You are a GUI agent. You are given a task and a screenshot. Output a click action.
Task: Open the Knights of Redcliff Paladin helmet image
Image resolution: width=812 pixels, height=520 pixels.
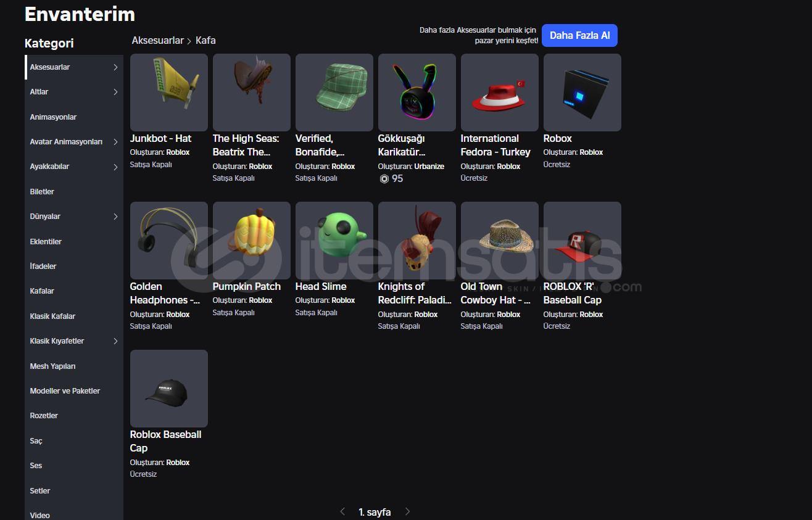(x=417, y=241)
